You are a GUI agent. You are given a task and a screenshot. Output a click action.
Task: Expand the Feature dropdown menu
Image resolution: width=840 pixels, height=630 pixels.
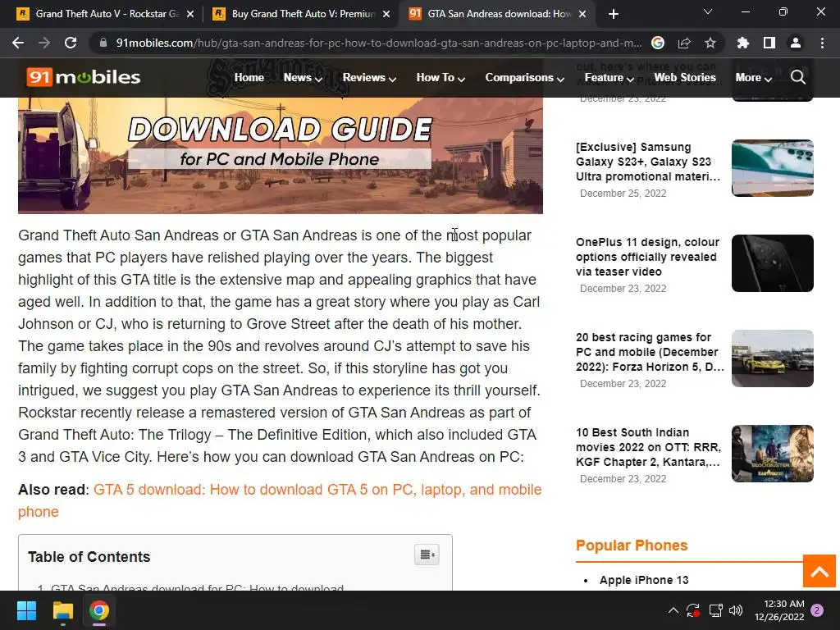click(609, 77)
